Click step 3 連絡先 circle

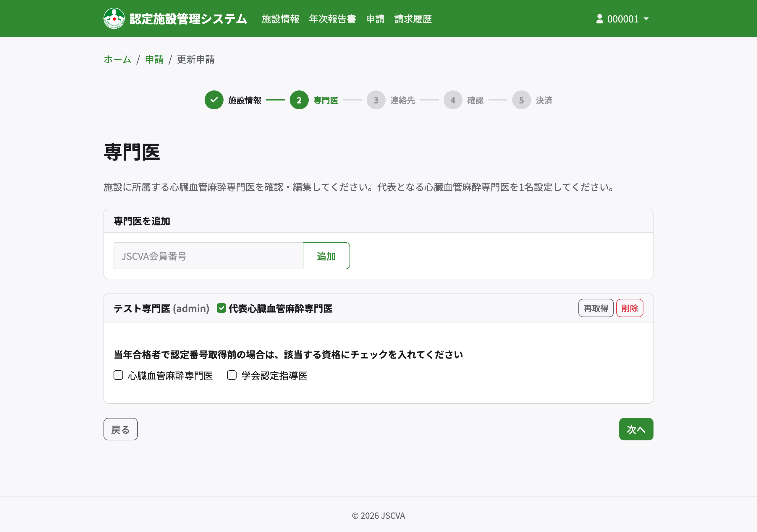pos(376,100)
